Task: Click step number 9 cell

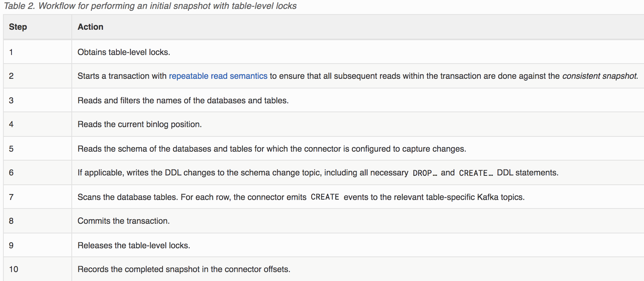Action: coord(38,245)
